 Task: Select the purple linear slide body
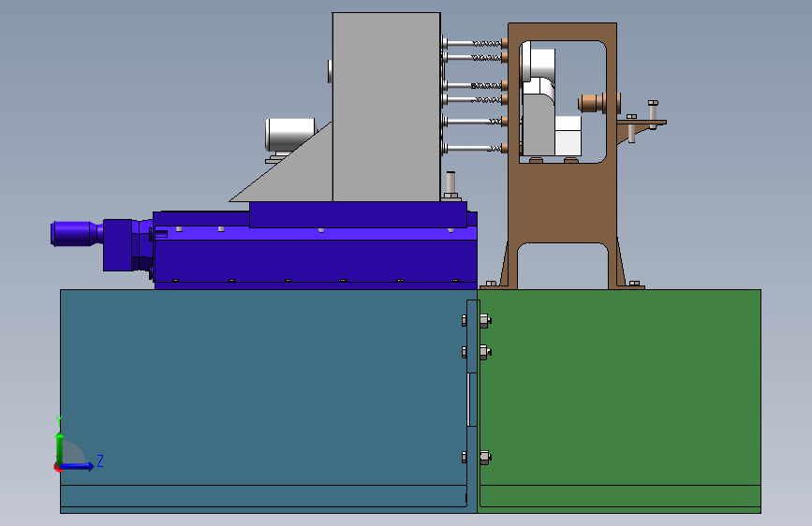(x=315, y=257)
